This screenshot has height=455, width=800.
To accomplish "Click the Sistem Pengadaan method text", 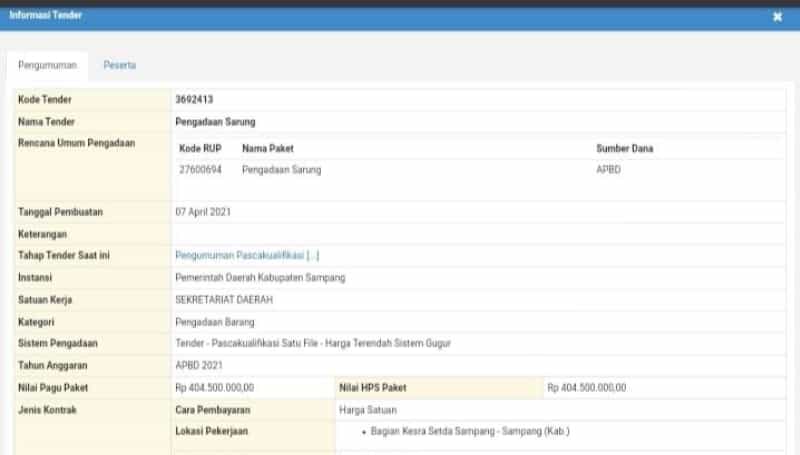I will (312, 343).
